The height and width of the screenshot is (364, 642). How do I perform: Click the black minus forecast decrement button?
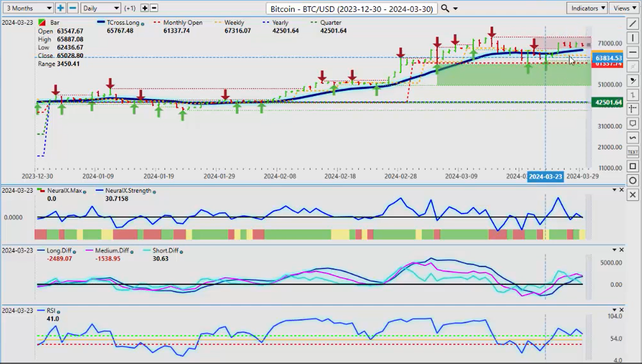[x=154, y=8]
